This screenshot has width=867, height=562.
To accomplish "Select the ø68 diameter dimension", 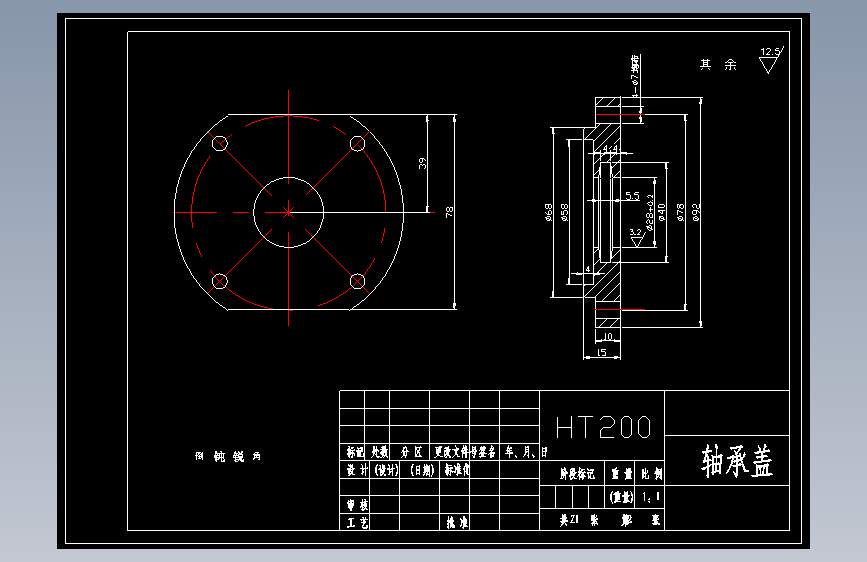I will [548, 212].
